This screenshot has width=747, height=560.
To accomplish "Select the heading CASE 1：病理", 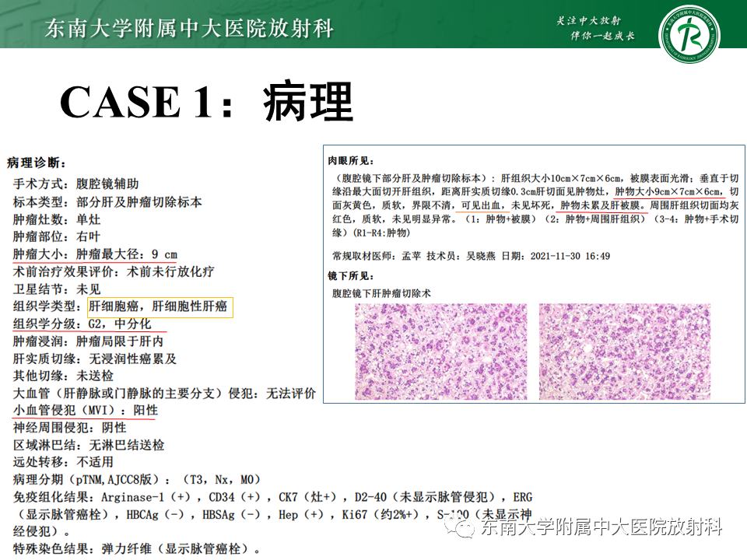I will click(206, 101).
